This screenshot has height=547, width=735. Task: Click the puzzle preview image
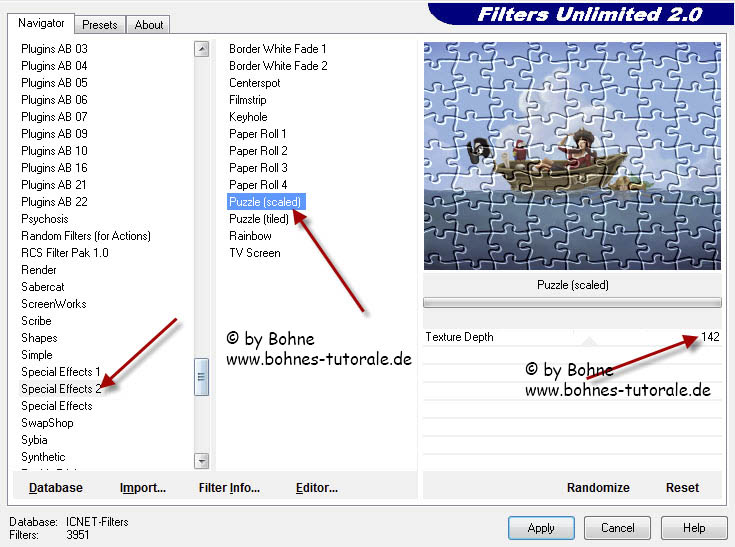571,155
